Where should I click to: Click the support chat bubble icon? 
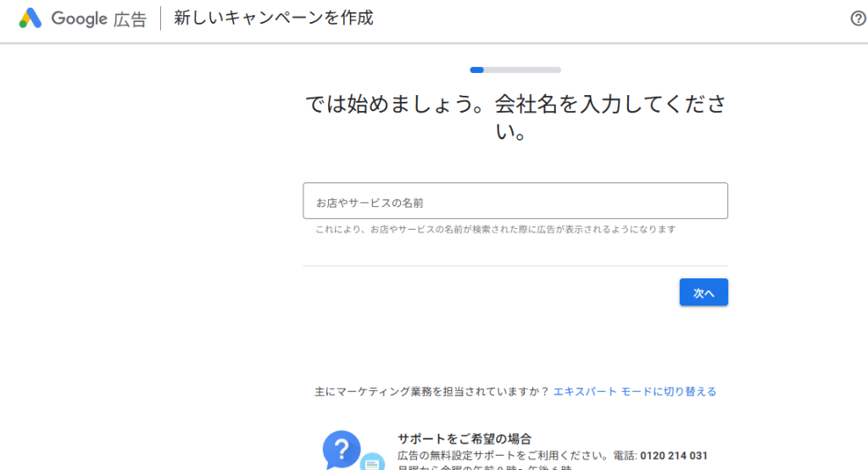click(x=353, y=450)
